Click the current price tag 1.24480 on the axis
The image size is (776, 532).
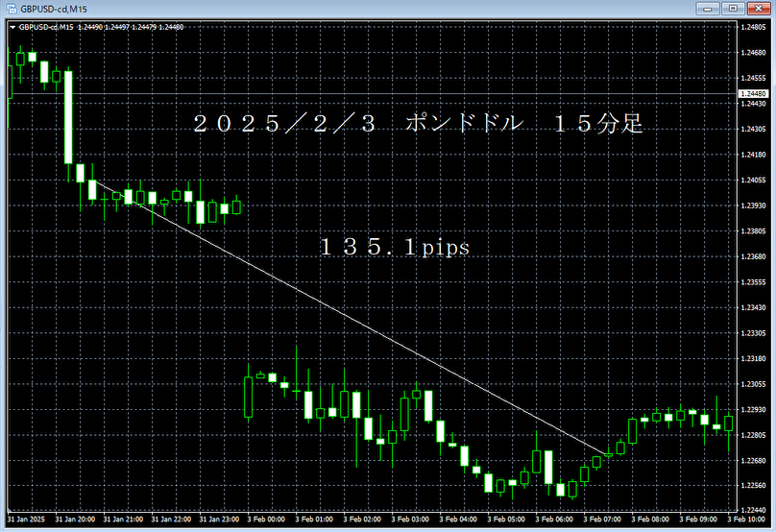coord(753,93)
